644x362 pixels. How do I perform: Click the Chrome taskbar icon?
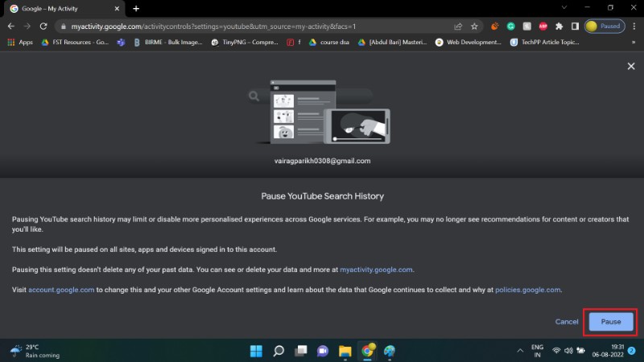pyautogui.click(x=367, y=351)
